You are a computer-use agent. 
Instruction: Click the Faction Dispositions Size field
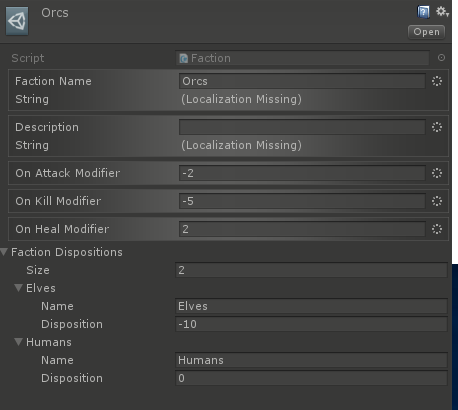click(311, 270)
